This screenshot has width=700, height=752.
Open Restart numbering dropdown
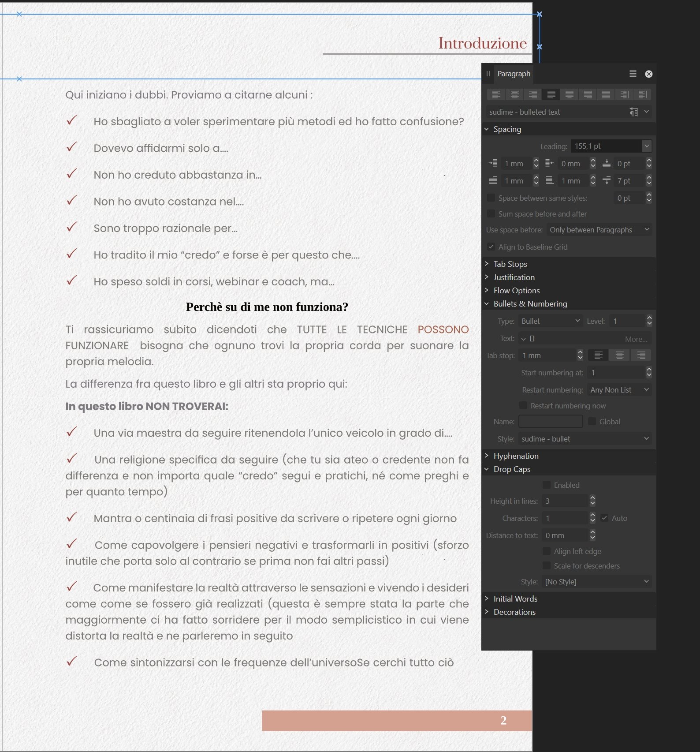click(619, 390)
